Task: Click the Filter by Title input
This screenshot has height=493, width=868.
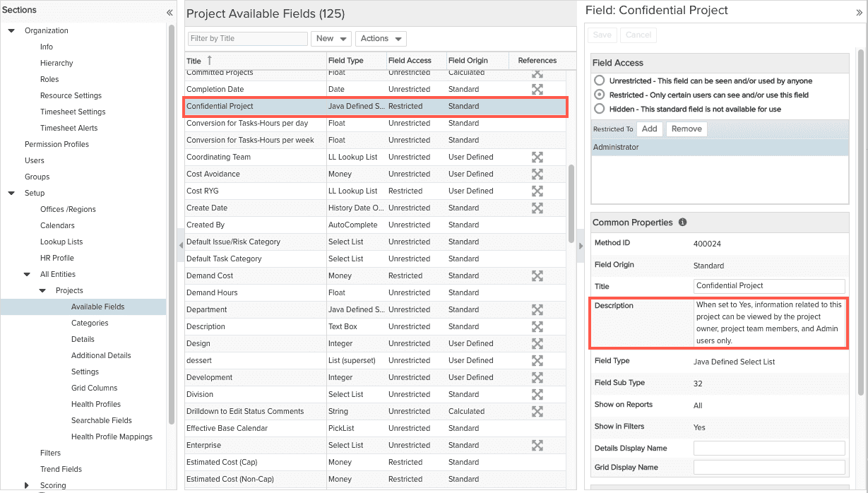Action: pos(247,39)
